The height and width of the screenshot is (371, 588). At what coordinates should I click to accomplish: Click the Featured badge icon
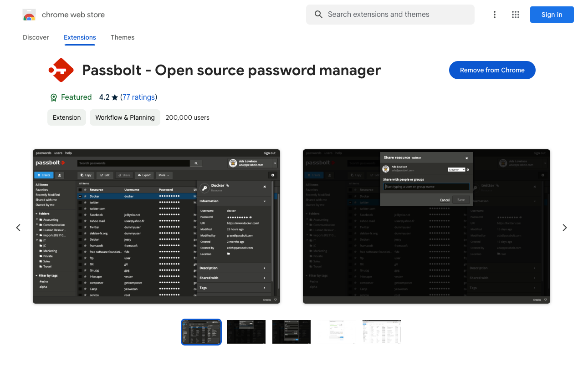[x=53, y=97]
